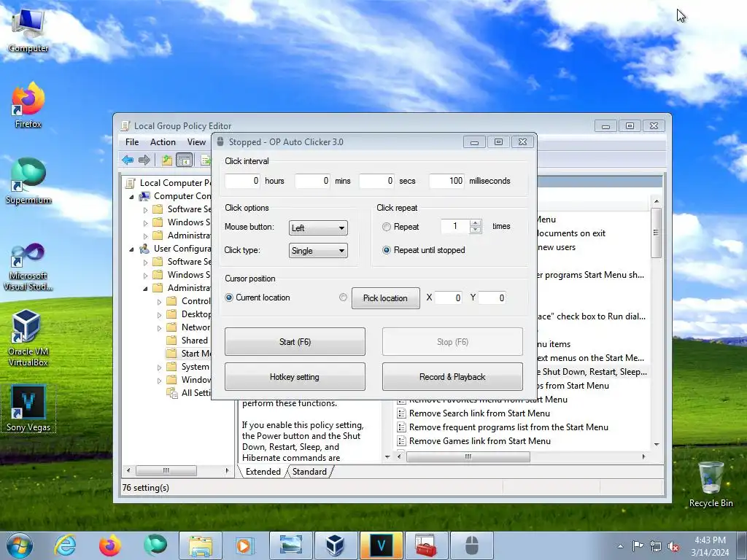Switch to Sony Vegas taskbar icon
747x560 pixels.
coord(381,545)
